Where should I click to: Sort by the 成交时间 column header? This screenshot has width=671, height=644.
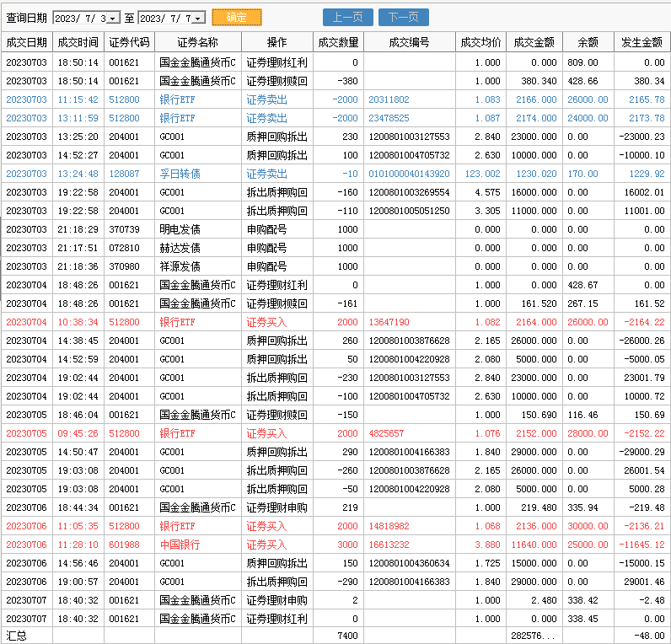coord(78,42)
